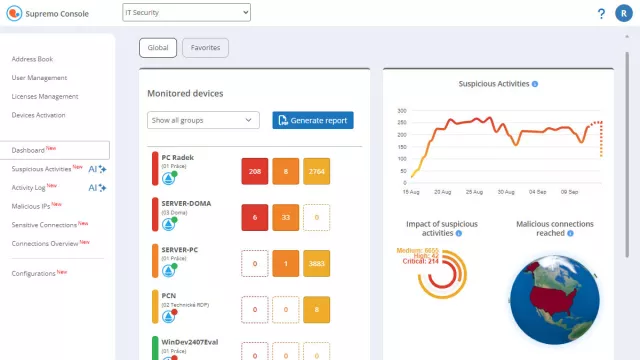The image size is (640, 360).
Task: Open Licenses Management in the sidebar
Action: tap(45, 96)
